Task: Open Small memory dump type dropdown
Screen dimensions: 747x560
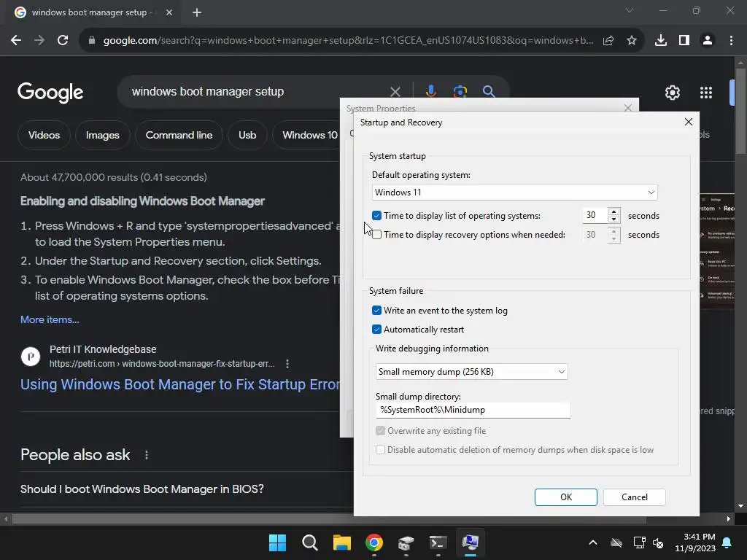Action: point(472,372)
